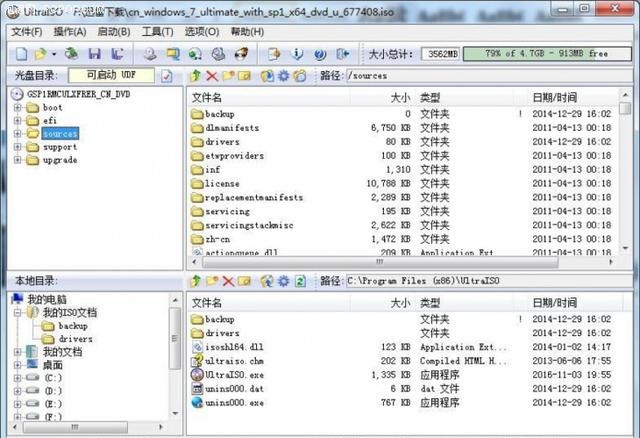Click rename icon in disc image toolbar

pos(244,76)
